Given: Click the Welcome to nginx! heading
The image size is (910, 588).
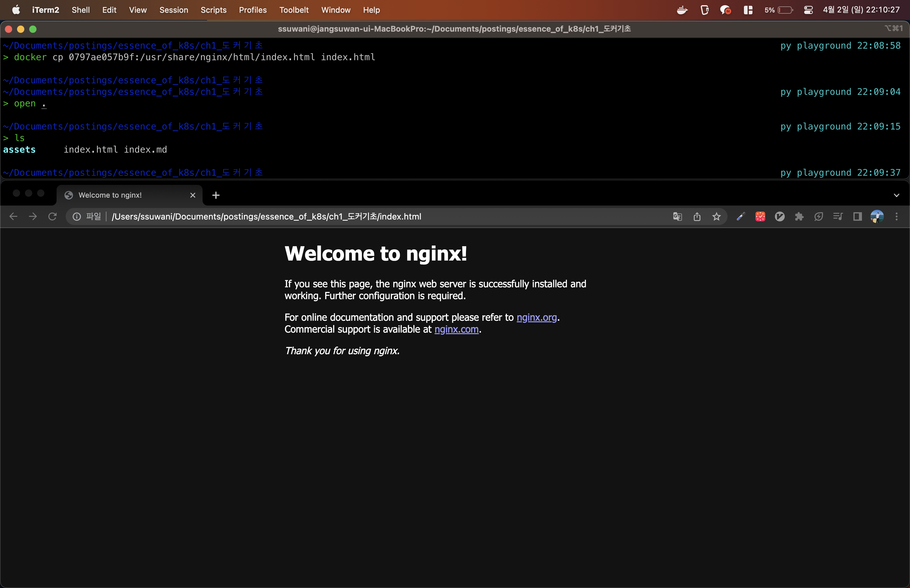Looking at the screenshot, I should 376,254.
